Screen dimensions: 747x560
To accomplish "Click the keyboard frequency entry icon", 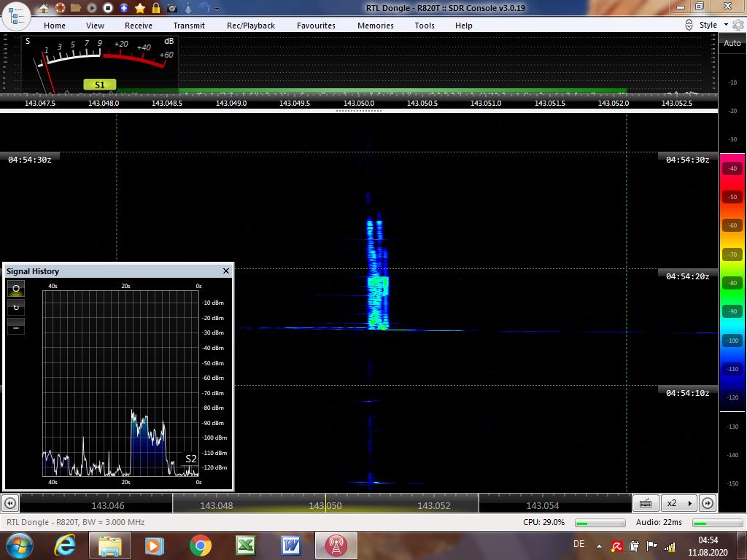I will tap(646, 503).
